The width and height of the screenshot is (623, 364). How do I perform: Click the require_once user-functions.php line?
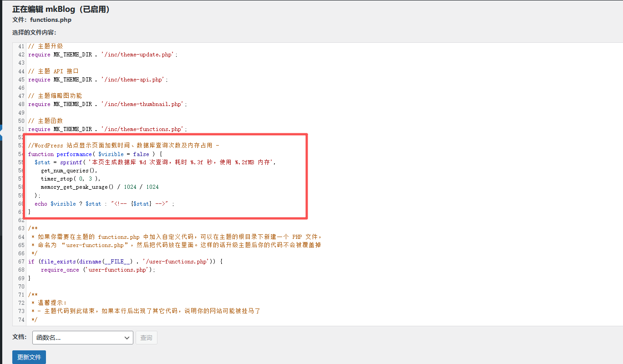tap(98, 270)
